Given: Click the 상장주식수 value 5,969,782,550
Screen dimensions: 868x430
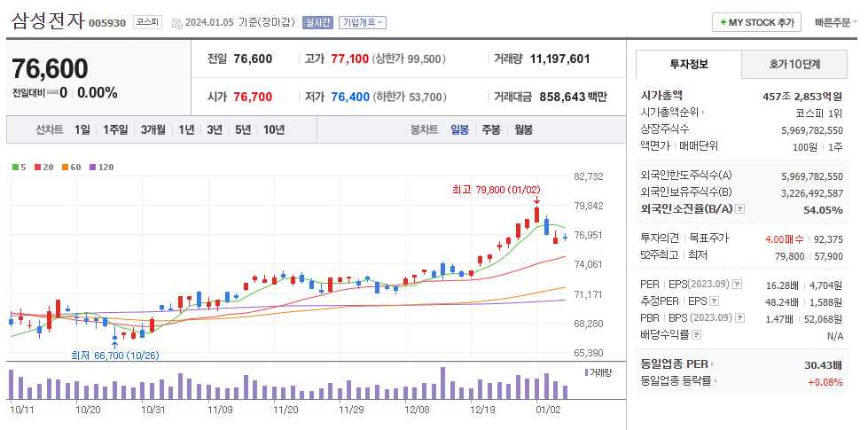Looking at the screenshot, I should pyautogui.click(x=812, y=130).
